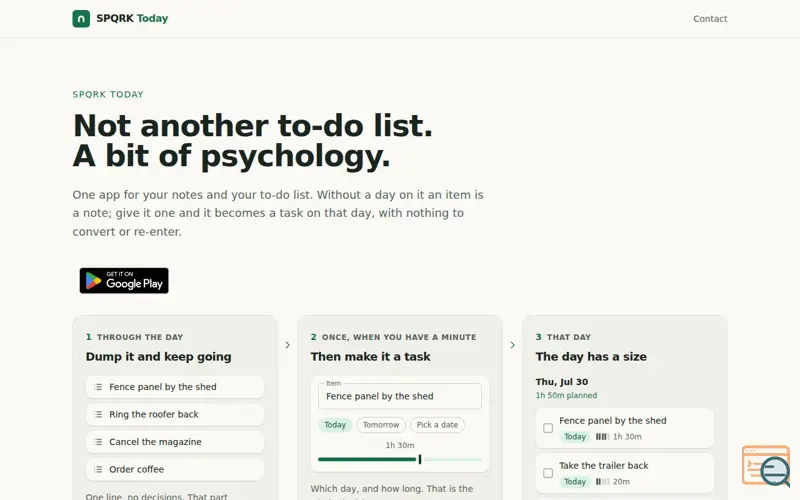Click list icon beside Cancel the magazine
The height and width of the screenshot is (500, 800).
point(98,442)
